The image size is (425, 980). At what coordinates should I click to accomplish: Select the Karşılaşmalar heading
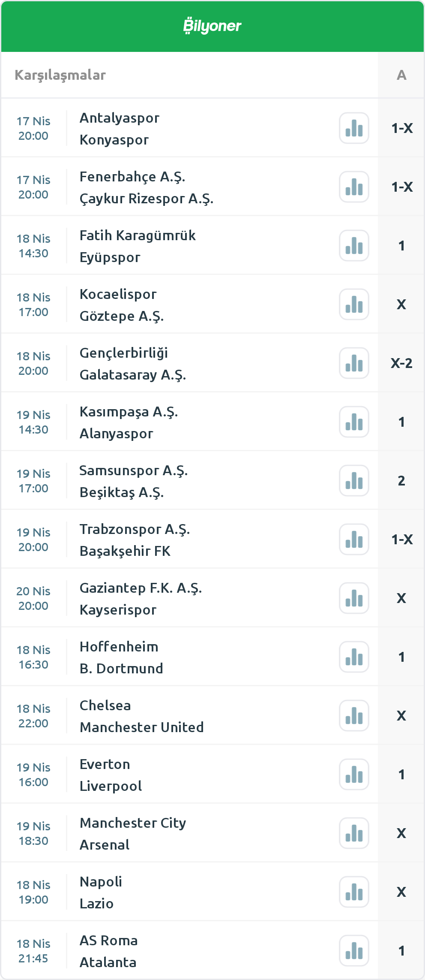60,75
